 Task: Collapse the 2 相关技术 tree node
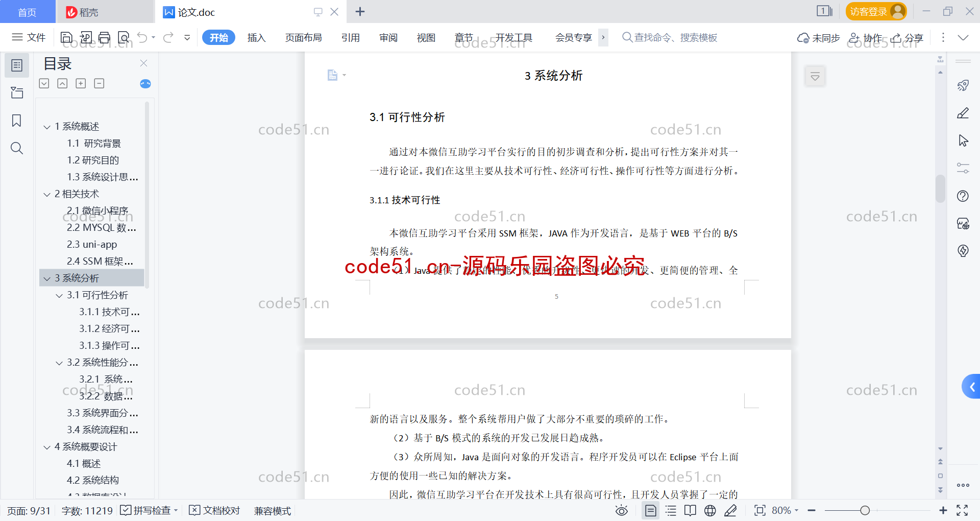[47, 194]
